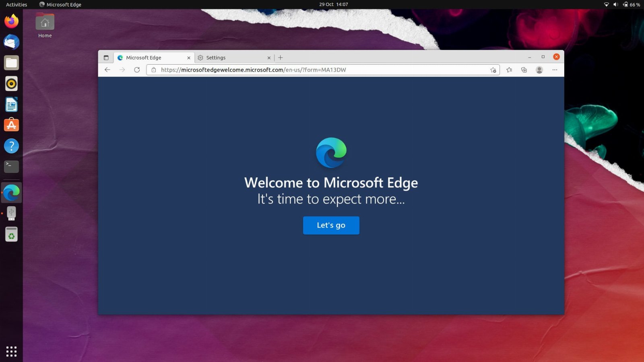
Task: Go back using the browser back arrow
Action: (x=107, y=70)
